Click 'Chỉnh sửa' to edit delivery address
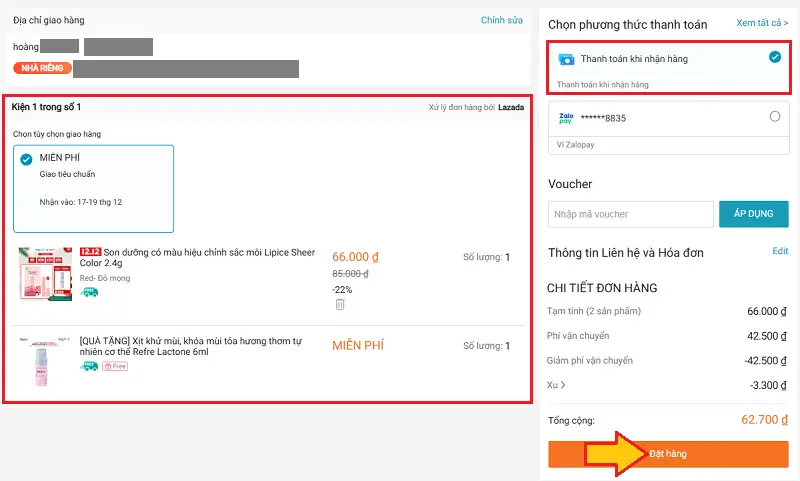 click(502, 20)
